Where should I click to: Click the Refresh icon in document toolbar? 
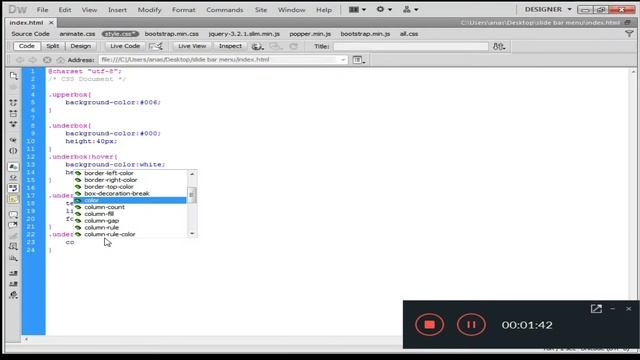pyautogui.click(x=293, y=47)
